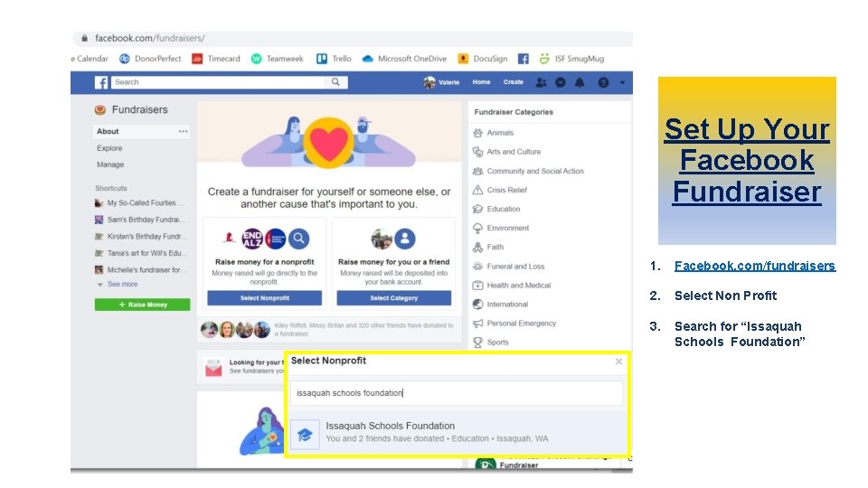Open the friend requests icon
Viewport: 868px width, 488px height.
pyautogui.click(x=541, y=82)
